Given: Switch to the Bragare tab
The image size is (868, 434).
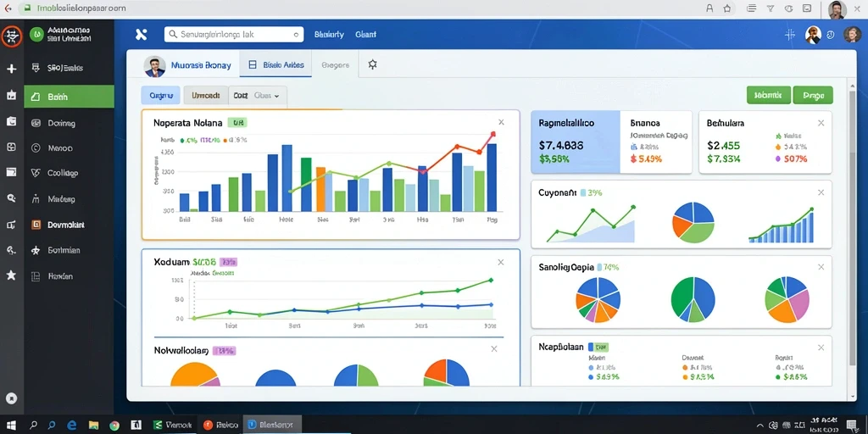Looking at the screenshot, I should (335, 64).
